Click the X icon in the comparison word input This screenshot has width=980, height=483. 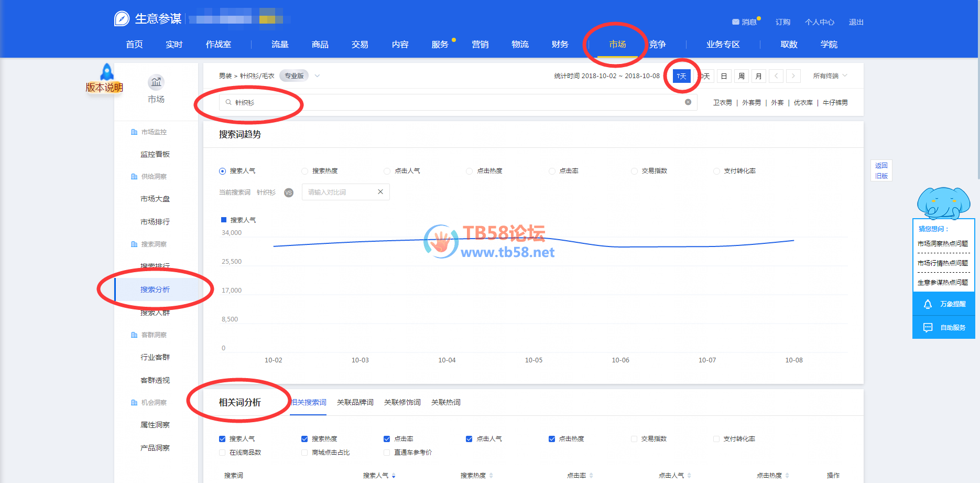tap(380, 192)
